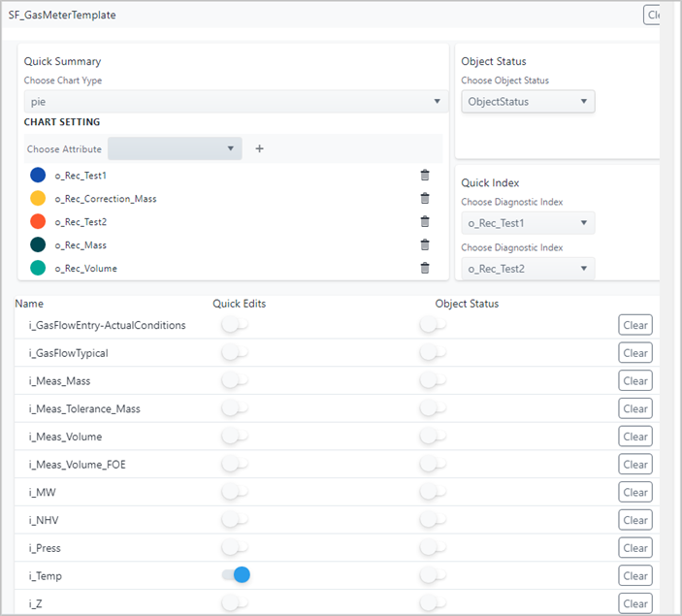Toggle Object Status for i_Press row

[x=432, y=548]
